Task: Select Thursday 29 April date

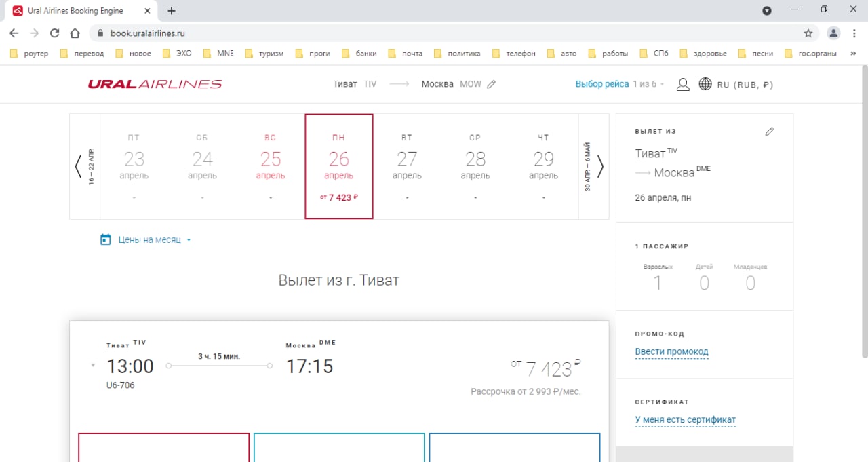Action: coord(544,167)
